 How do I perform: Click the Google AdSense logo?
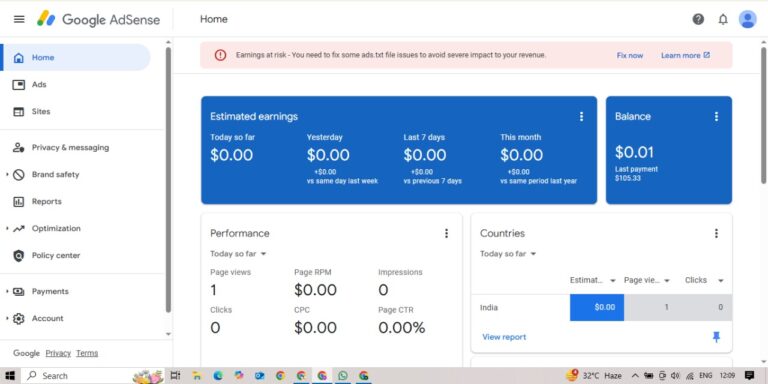[98, 19]
